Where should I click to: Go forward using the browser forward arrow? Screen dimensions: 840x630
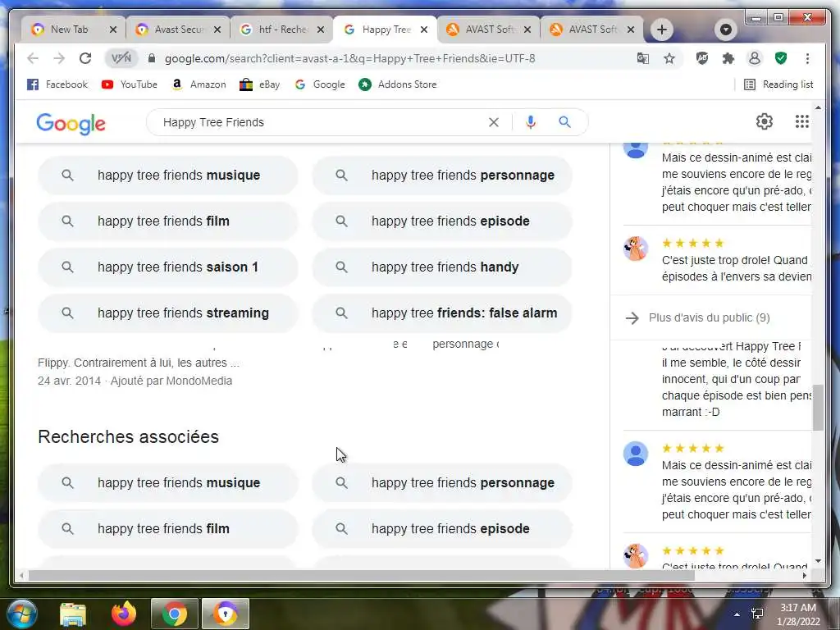[x=59, y=58]
